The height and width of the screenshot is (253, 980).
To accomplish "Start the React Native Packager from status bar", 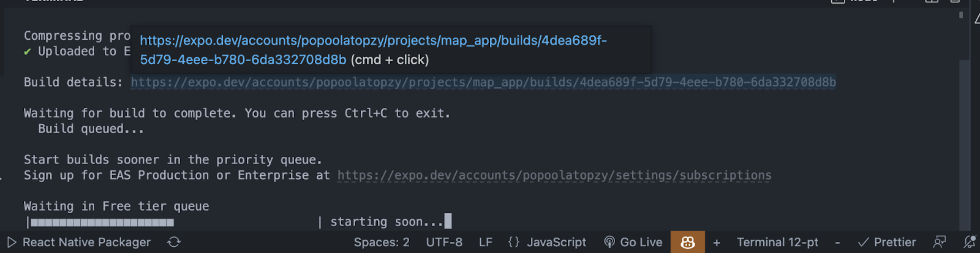I will tap(79, 242).
